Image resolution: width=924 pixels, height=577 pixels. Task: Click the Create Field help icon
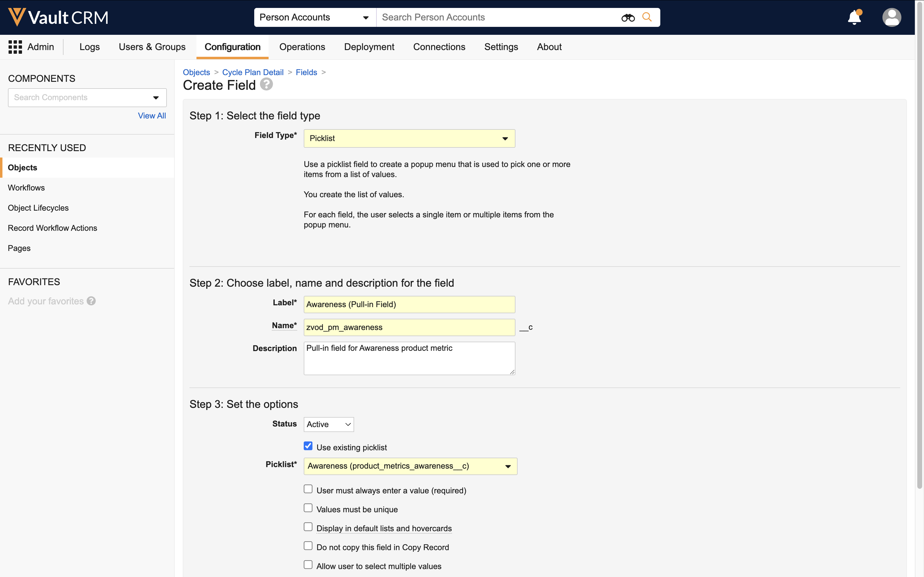click(266, 84)
